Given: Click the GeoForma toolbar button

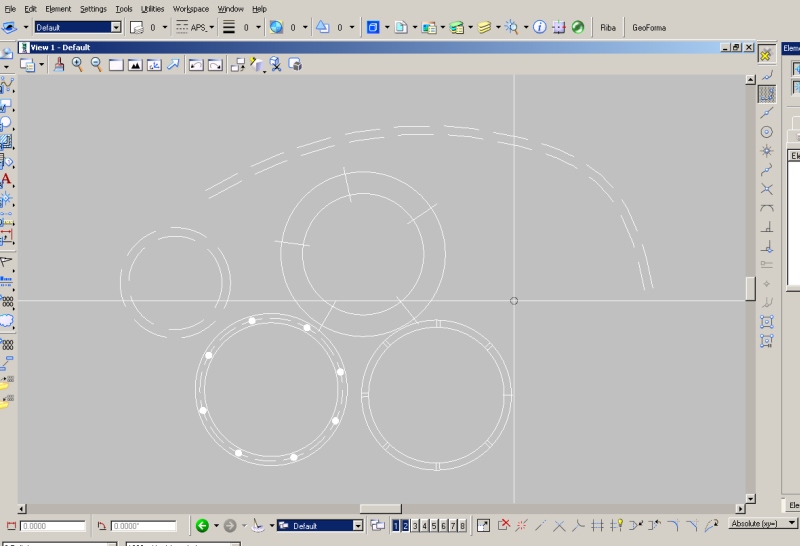Looking at the screenshot, I should [649, 28].
